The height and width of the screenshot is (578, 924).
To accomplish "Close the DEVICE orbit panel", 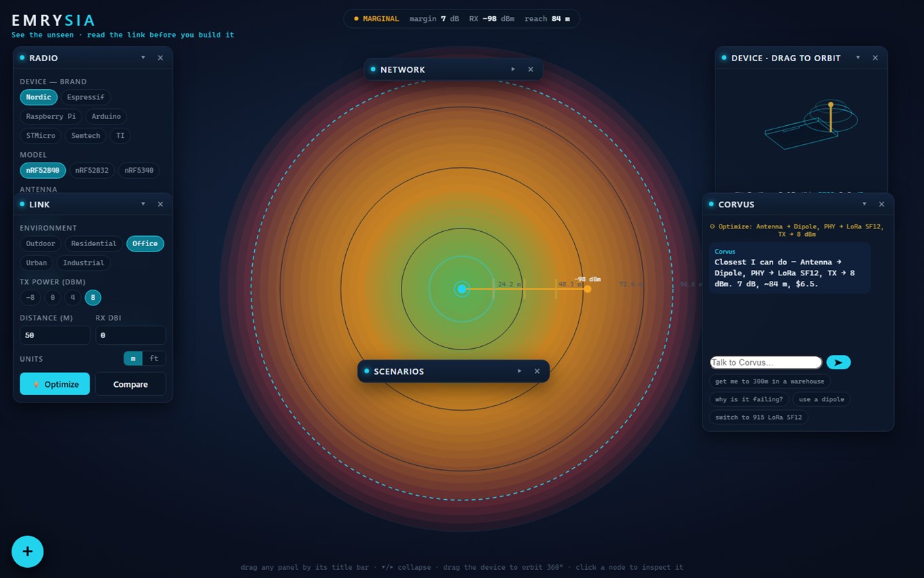I will point(875,58).
